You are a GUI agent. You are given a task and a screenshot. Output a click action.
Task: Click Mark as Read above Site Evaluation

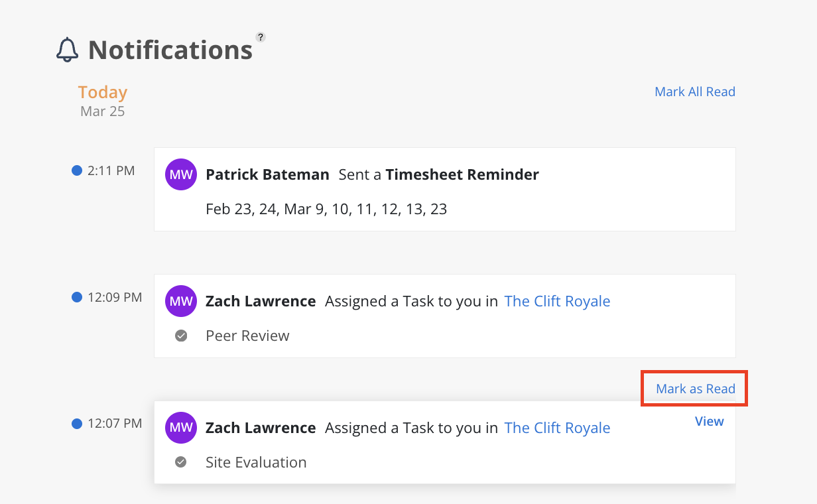(695, 389)
